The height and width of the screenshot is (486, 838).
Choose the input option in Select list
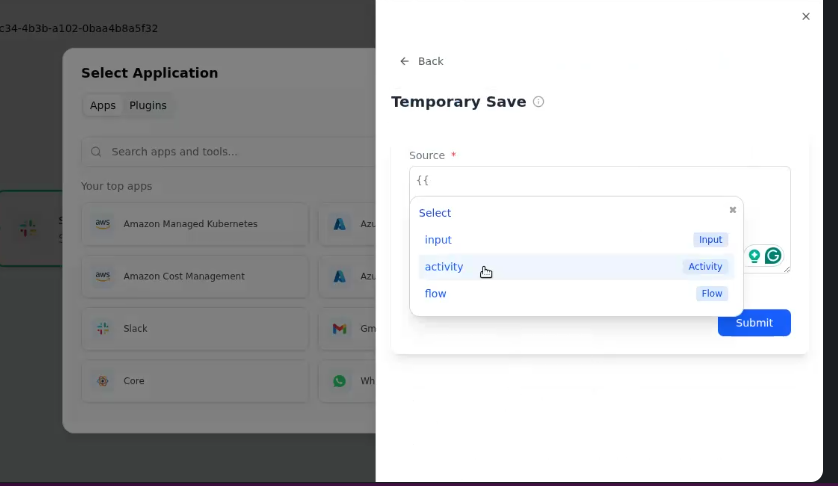(x=576, y=240)
